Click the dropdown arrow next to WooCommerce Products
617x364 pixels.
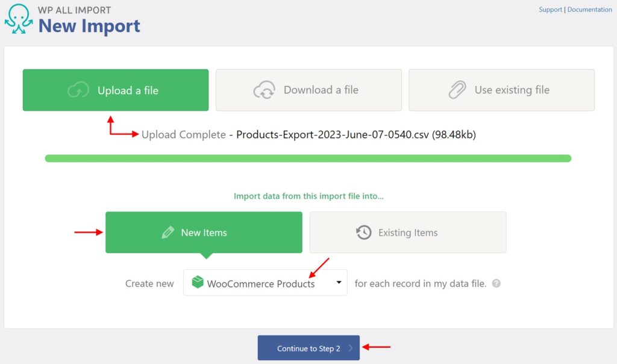pos(339,282)
